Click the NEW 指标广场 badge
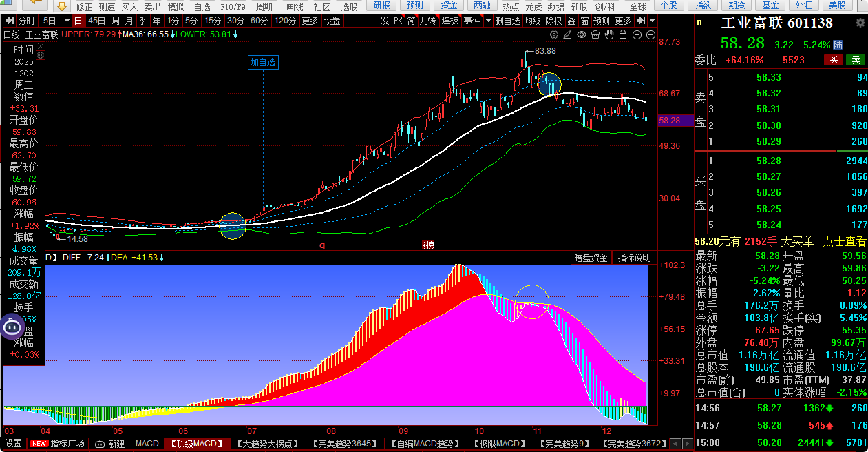The width and height of the screenshot is (868, 452). point(58,444)
